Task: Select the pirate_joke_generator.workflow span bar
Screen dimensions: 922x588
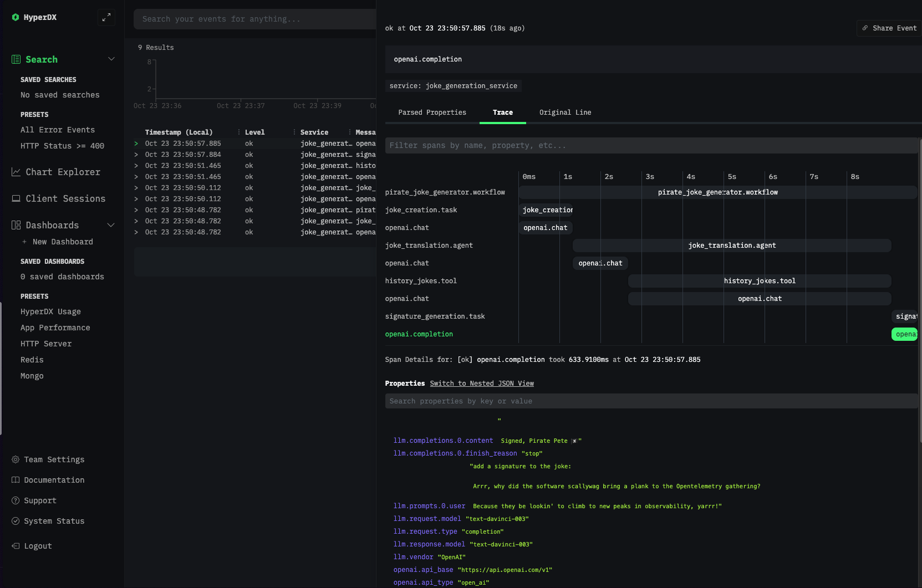Action: pyautogui.click(x=717, y=192)
